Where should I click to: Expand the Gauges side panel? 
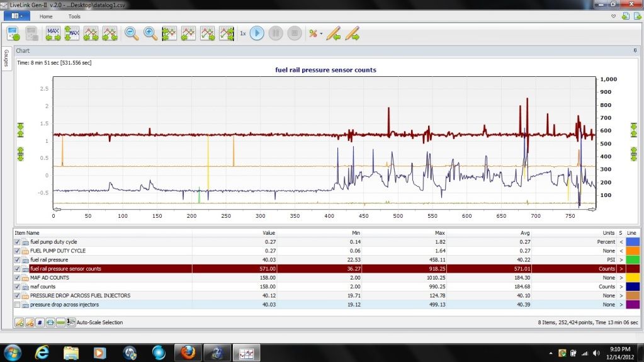point(6,59)
